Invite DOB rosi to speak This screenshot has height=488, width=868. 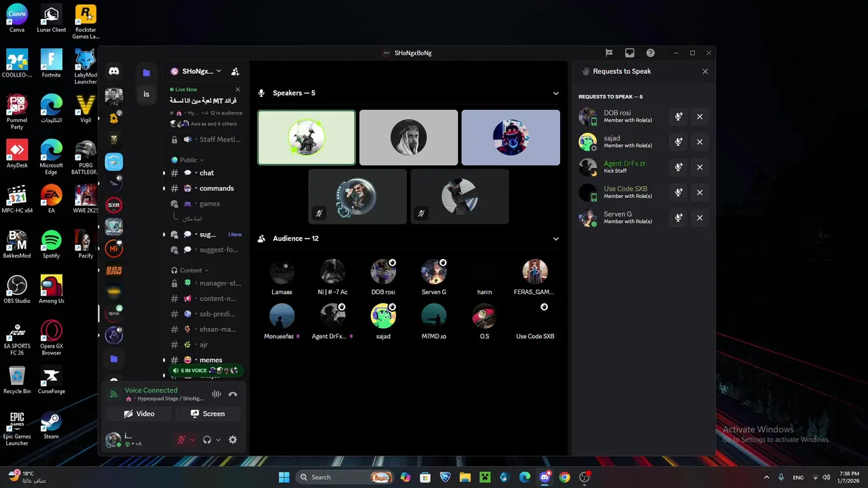pyautogui.click(x=678, y=117)
